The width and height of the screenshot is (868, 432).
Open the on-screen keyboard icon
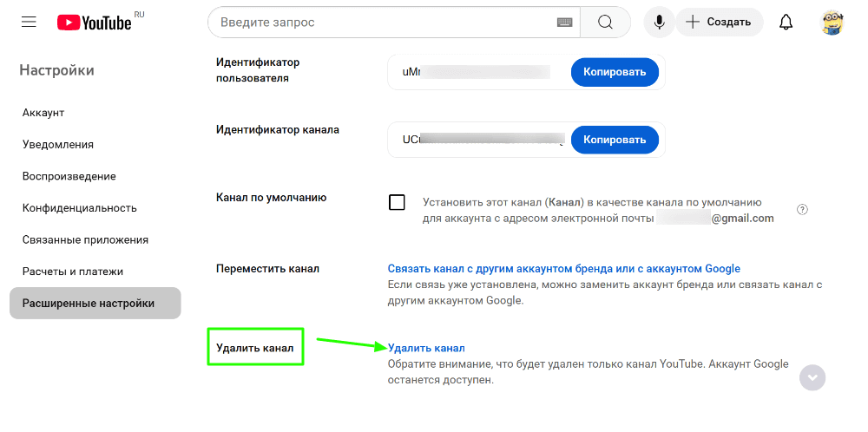click(564, 23)
